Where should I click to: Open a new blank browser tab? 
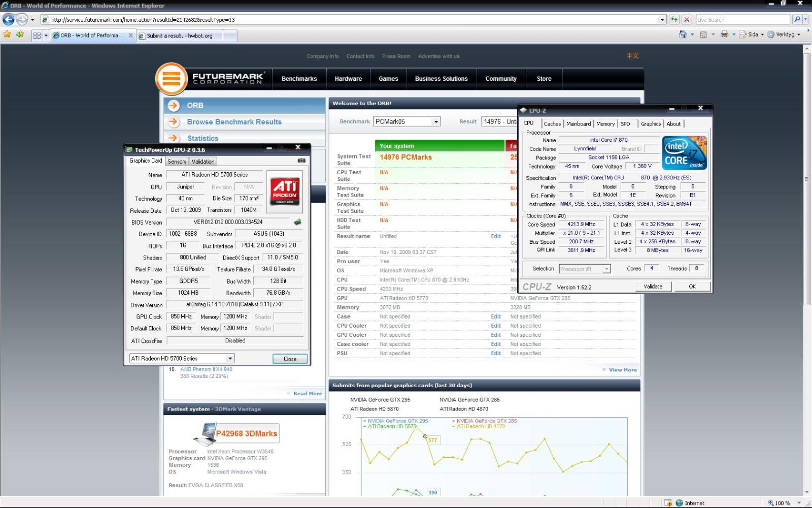(230, 36)
